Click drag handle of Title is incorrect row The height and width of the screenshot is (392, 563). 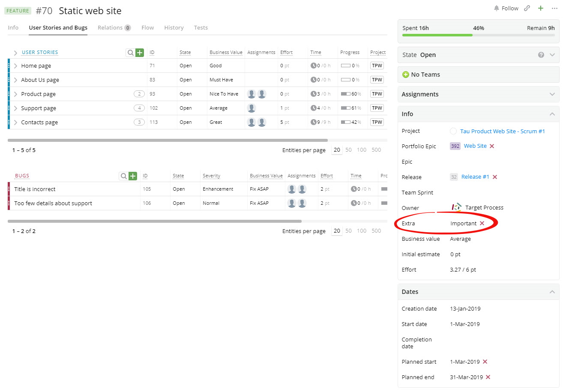9,189
